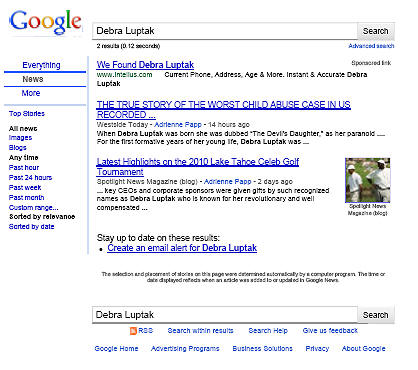
Task: Open Search Help link
Action: [x=268, y=331]
